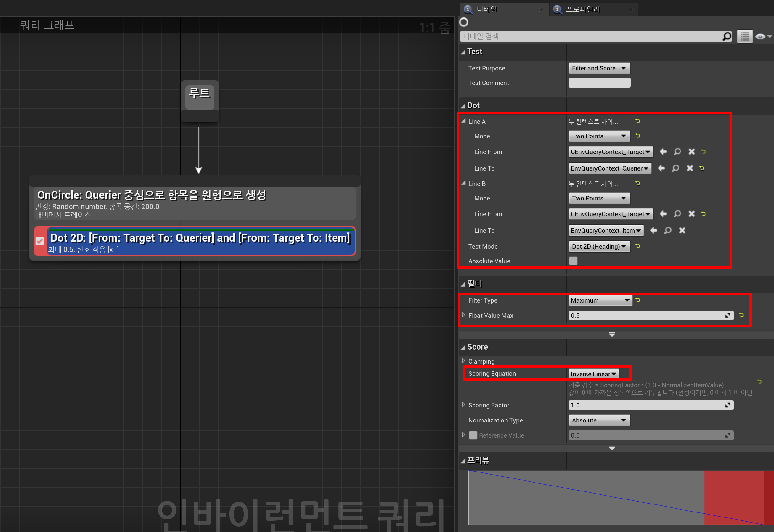This screenshot has height=532, width=774.
Task: Enable the Reference Value checkbox
Action: click(x=473, y=435)
